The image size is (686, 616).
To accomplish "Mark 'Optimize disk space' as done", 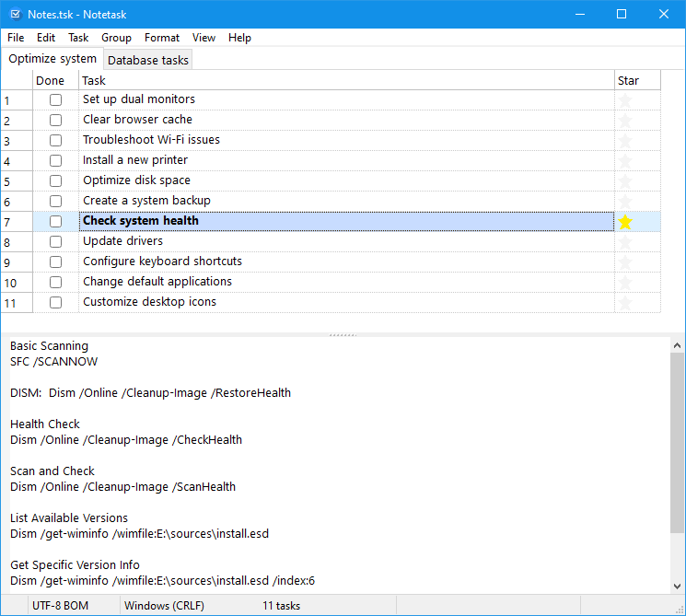I will coord(55,180).
